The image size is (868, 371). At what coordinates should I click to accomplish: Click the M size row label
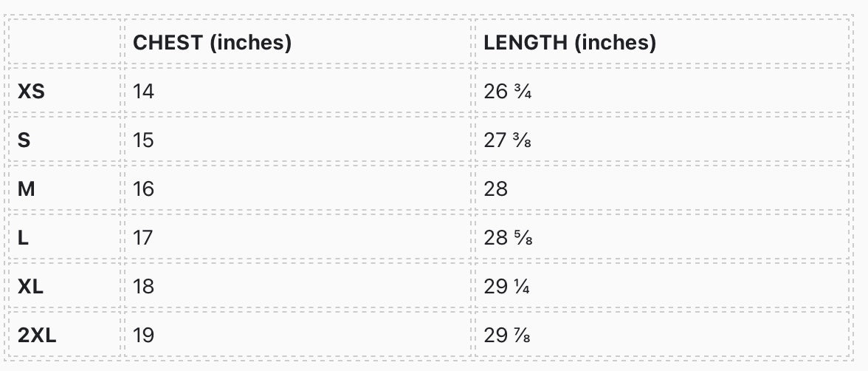[x=27, y=188]
